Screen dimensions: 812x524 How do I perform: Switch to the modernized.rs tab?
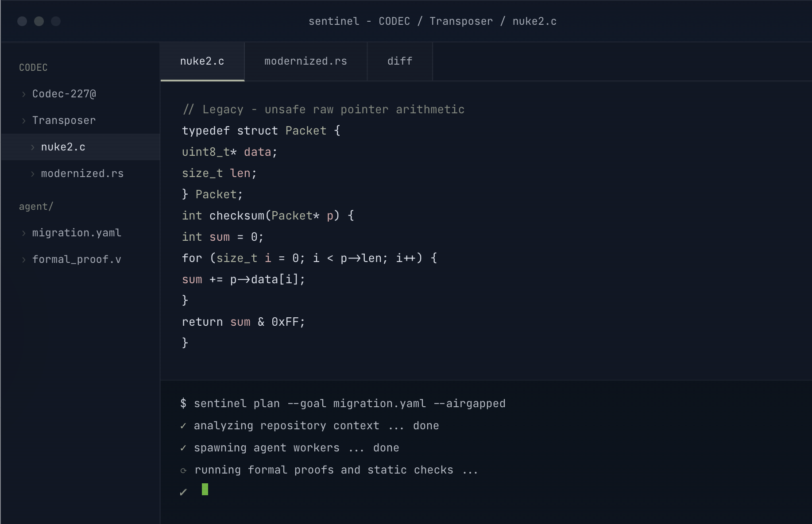point(305,62)
